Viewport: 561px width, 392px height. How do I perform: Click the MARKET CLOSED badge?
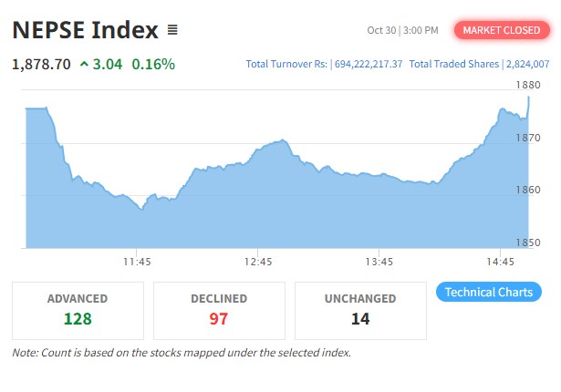501,30
